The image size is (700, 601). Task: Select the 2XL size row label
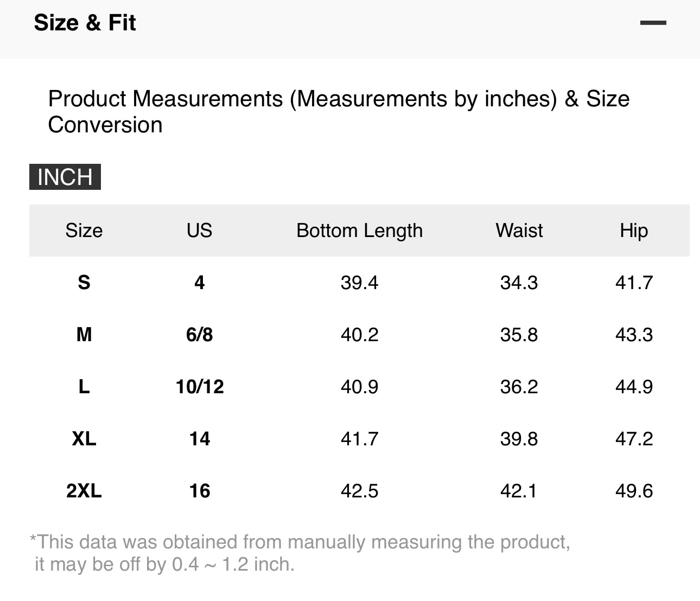(x=84, y=491)
